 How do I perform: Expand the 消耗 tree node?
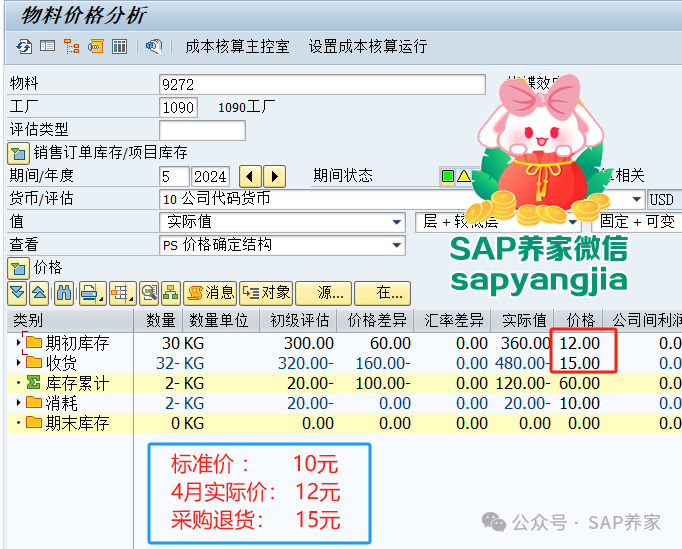click(x=18, y=402)
